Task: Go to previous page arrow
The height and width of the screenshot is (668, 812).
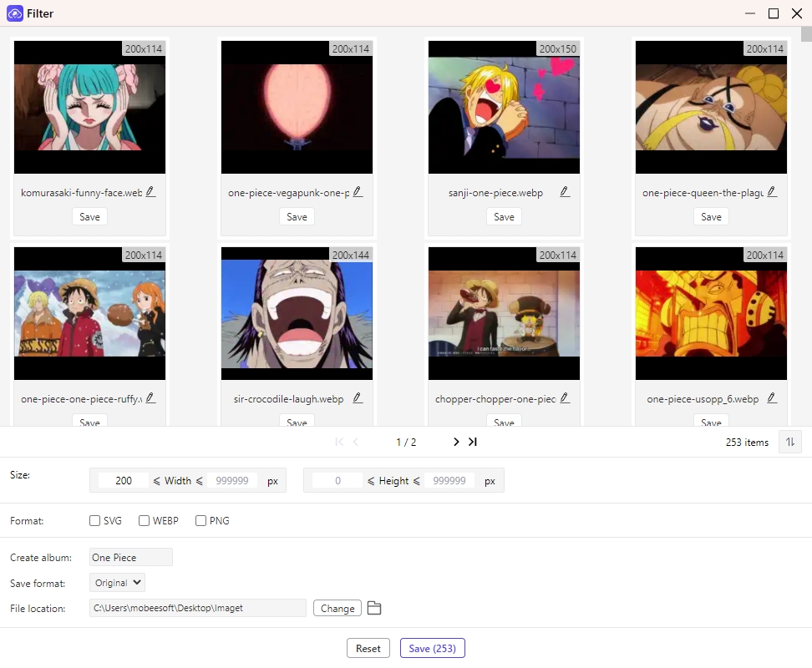Action: 356,442
